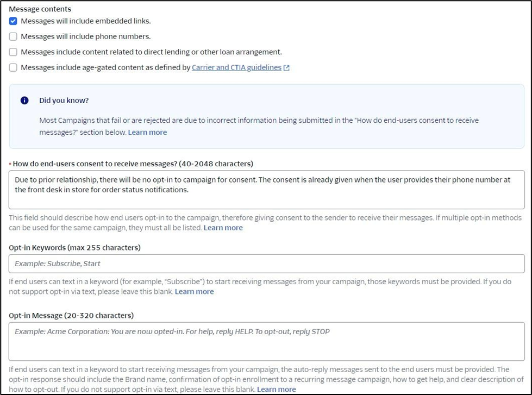Click external link icon beside CTIA guidelines
The image size is (532, 395).
tap(287, 68)
